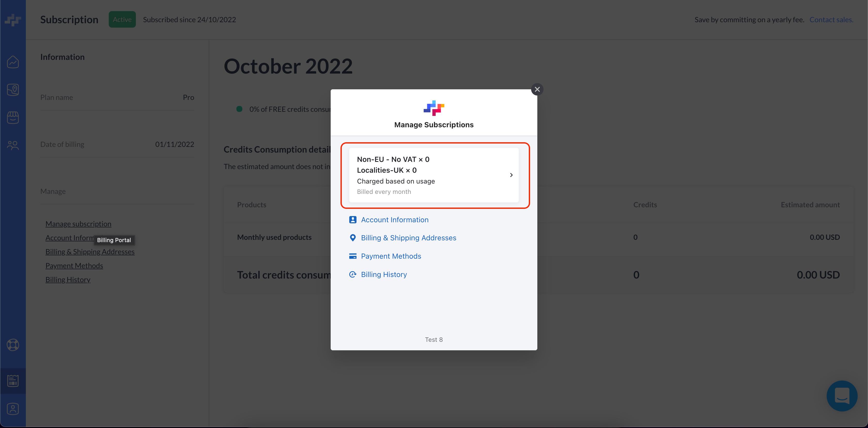Close the Manage Subscriptions dialog
868x428 pixels.
(x=537, y=89)
